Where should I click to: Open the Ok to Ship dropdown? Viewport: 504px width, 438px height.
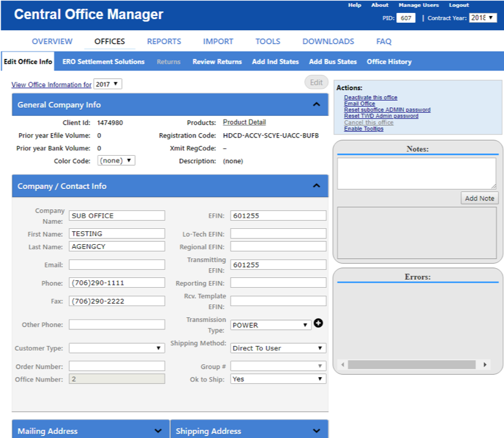coord(278,378)
